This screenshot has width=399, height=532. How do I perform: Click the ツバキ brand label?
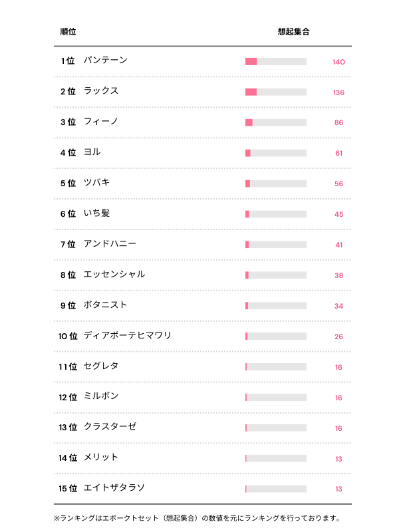click(x=97, y=183)
